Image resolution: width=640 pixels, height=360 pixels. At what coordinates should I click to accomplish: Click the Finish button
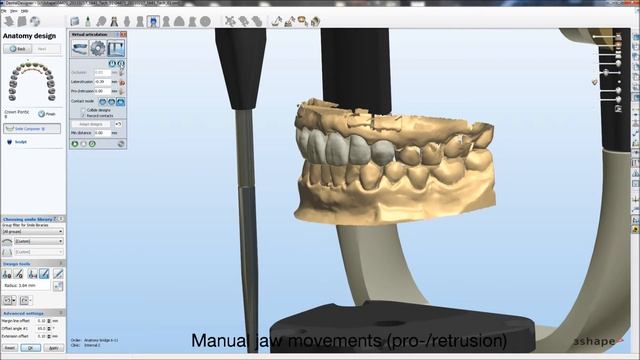(x=47, y=114)
